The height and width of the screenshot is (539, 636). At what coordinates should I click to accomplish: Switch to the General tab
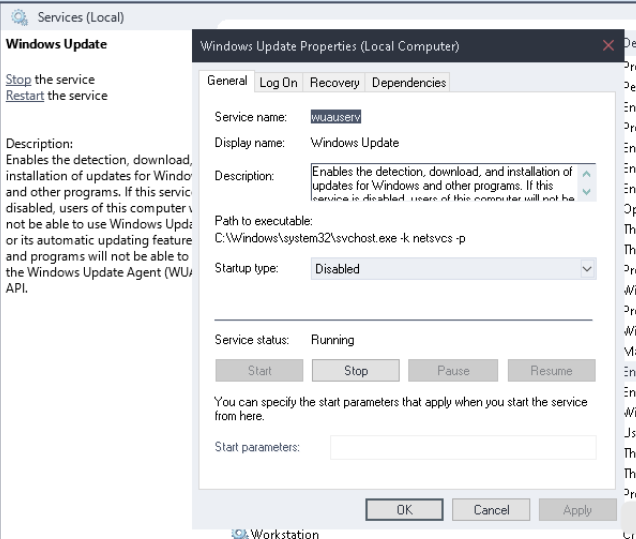point(227,81)
